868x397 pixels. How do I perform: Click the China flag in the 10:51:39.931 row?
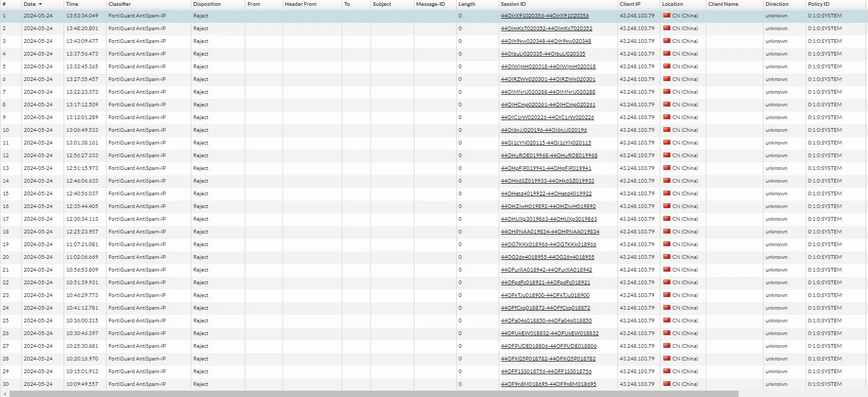point(667,282)
